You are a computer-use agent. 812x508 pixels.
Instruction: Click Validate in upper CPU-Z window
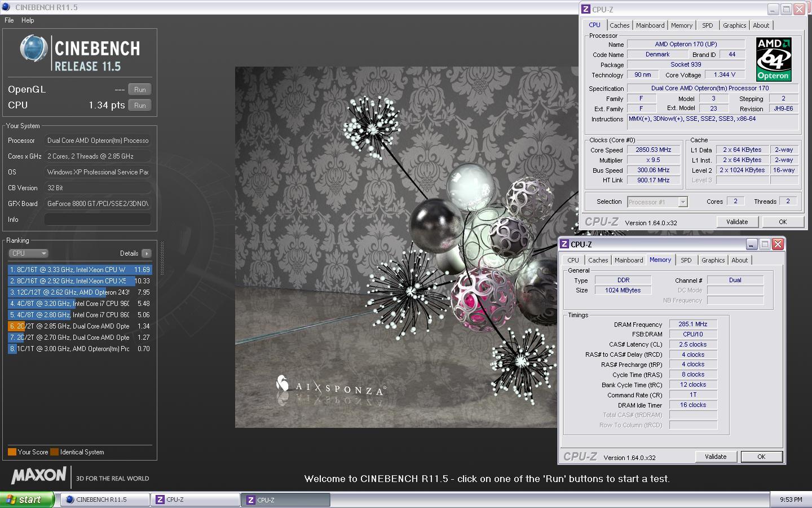[x=737, y=222]
